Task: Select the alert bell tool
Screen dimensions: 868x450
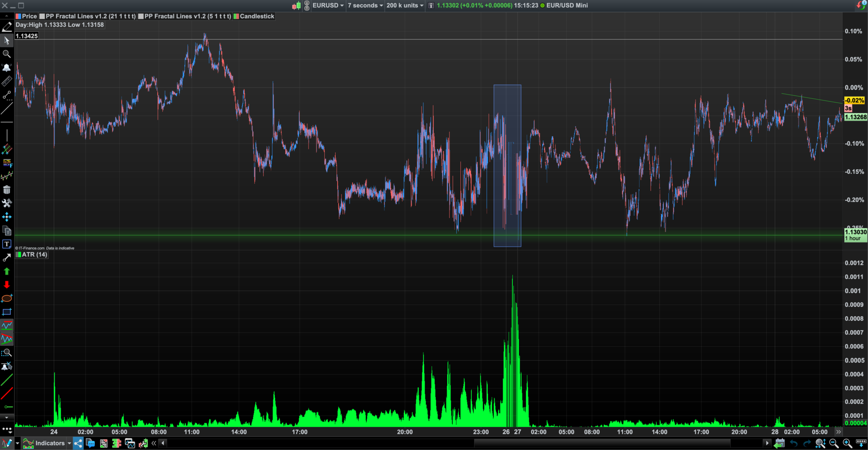Action: point(7,68)
